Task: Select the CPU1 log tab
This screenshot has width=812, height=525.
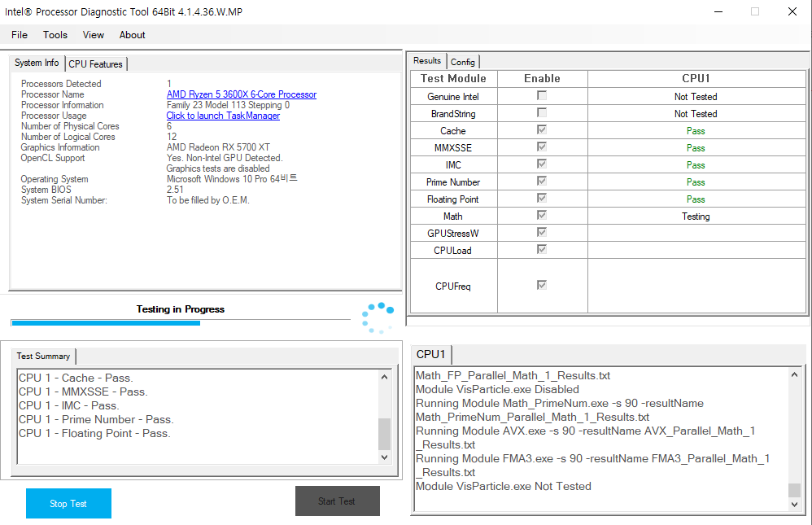Action: click(x=431, y=354)
